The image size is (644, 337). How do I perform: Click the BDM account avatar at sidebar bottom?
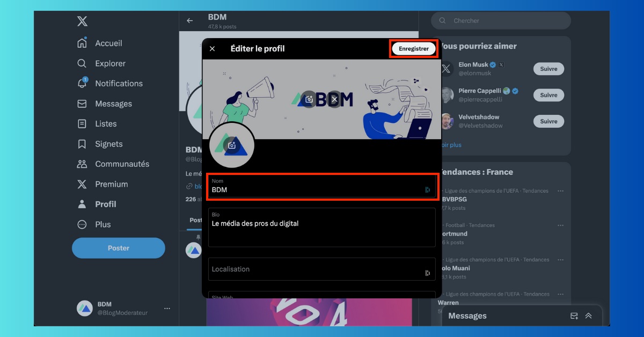tap(85, 309)
